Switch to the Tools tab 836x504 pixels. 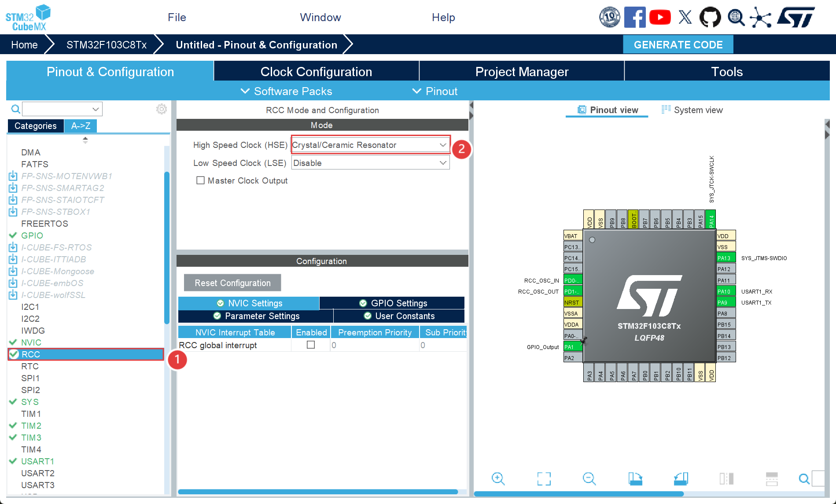coord(727,71)
